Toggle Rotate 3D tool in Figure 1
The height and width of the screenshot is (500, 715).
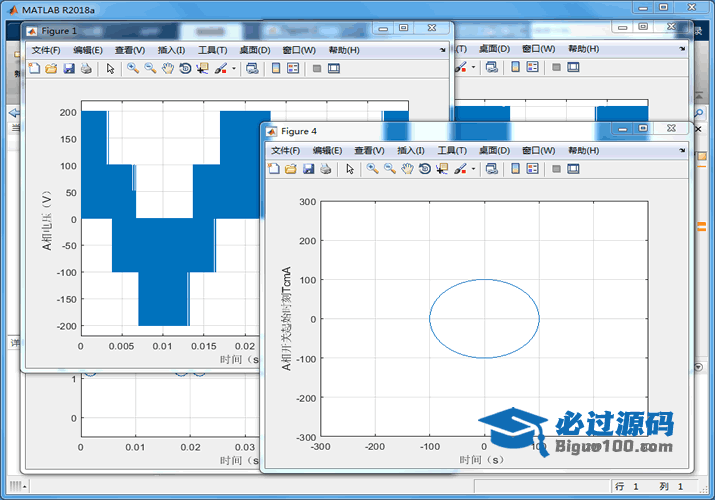[x=185, y=68]
